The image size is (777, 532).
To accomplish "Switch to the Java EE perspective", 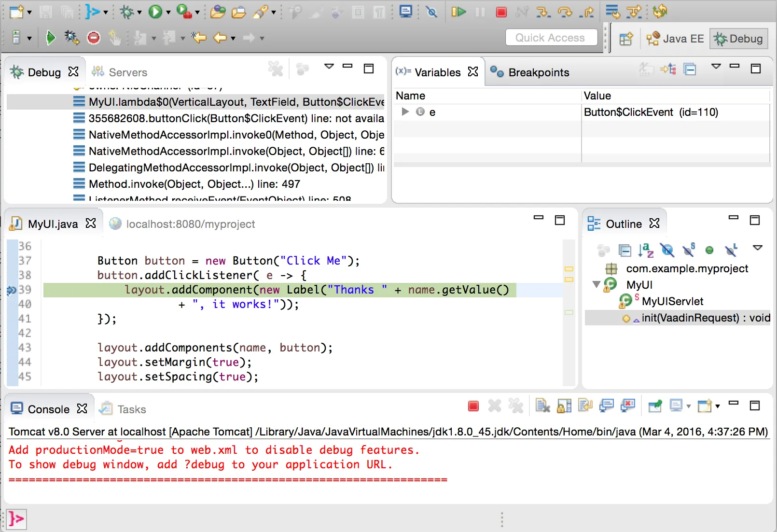I will pos(675,39).
